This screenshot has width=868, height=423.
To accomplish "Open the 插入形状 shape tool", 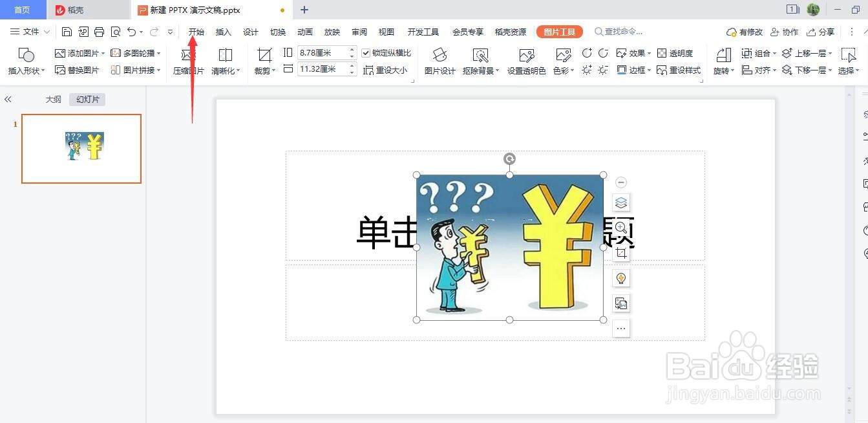I will (x=26, y=61).
